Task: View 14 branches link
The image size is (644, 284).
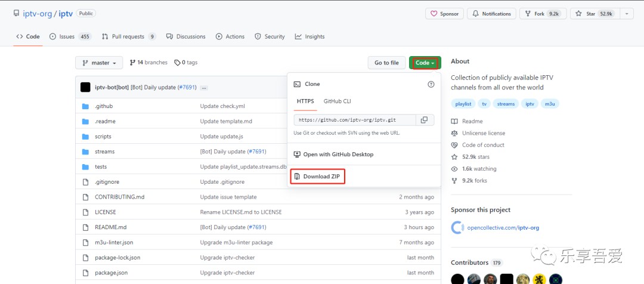Action: (x=148, y=63)
